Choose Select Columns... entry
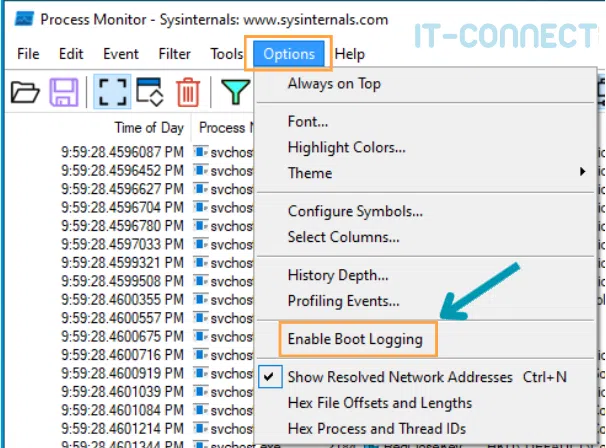The image size is (606, 448). [425, 237]
